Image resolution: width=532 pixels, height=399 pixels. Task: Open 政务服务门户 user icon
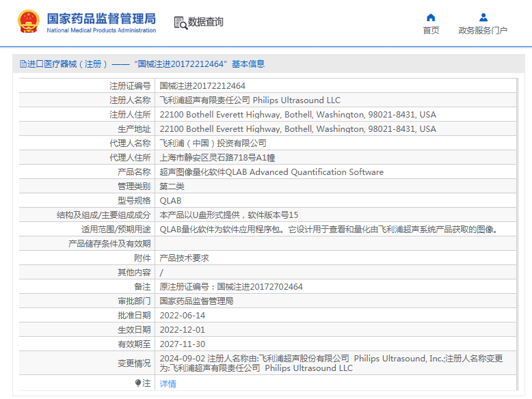point(483,17)
